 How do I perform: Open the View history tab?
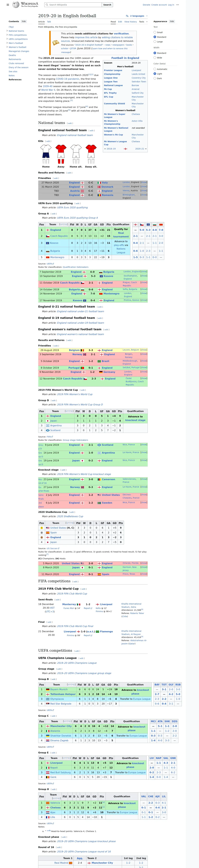130,22
